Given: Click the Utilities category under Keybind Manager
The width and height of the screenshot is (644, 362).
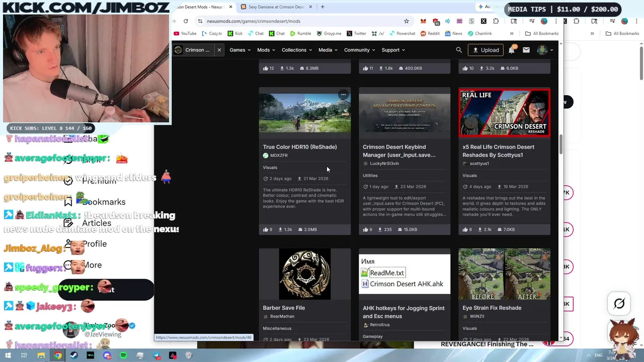Looking at the screenshot, I should click(x=370, y=175).
